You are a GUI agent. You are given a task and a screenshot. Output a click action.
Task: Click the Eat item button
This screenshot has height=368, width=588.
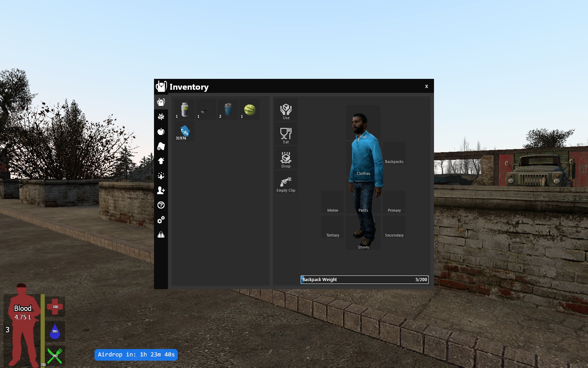(x=286, y=134)
